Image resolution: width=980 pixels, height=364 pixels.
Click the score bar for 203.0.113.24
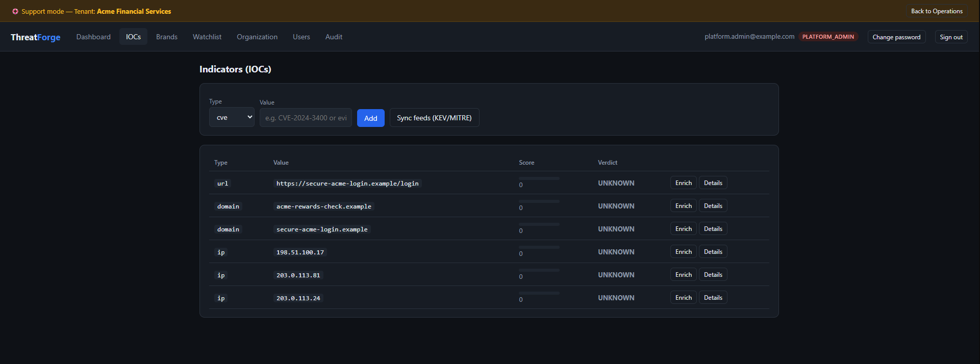539,293
